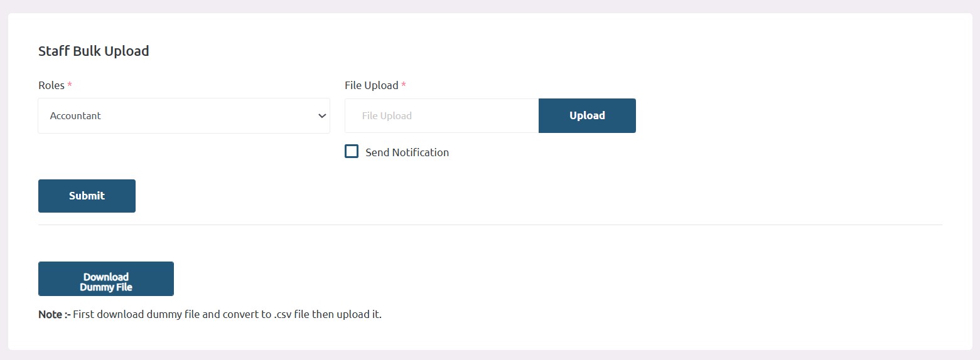Click the note about converting to .csv
The height and width of the screenshot is (360, 980).
pyautogui.click(x=227, y=314)
